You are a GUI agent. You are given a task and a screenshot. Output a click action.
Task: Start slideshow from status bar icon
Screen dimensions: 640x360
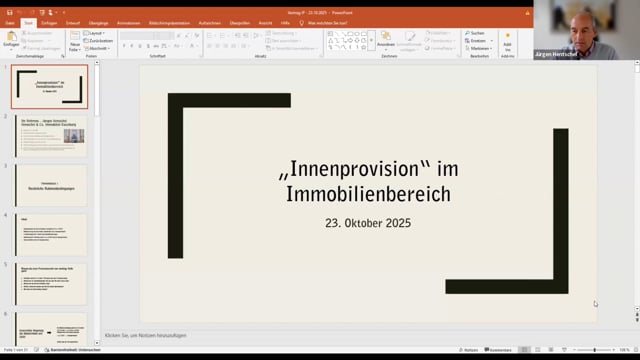pyautogui.click(x=564, y=350)
